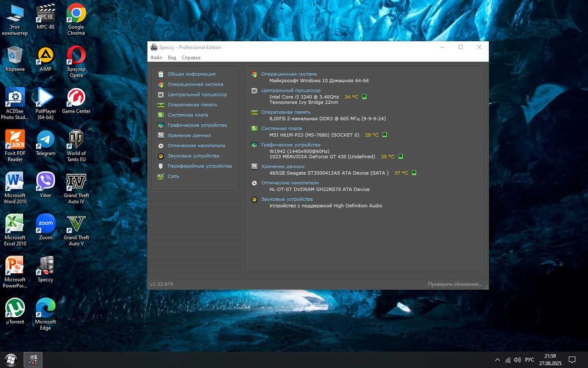Viewport: 588px width, 368px height.
Task: Open the Браузер Opera desktop icon
Action: coord(76,62)
